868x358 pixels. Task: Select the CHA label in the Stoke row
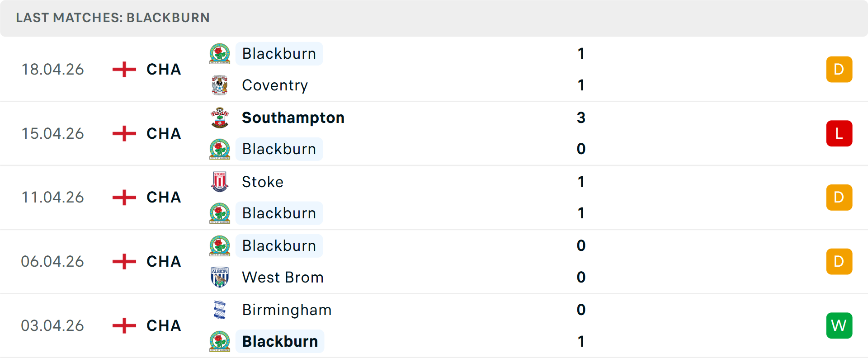pos(163,198)
